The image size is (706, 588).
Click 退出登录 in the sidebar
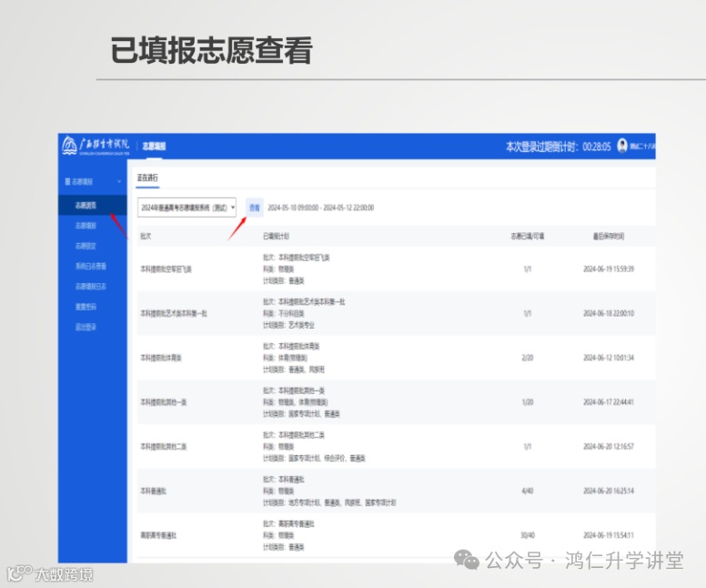86,327
